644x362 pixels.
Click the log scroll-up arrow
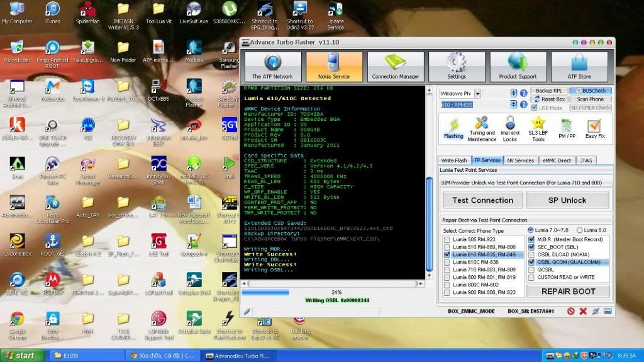429,89
